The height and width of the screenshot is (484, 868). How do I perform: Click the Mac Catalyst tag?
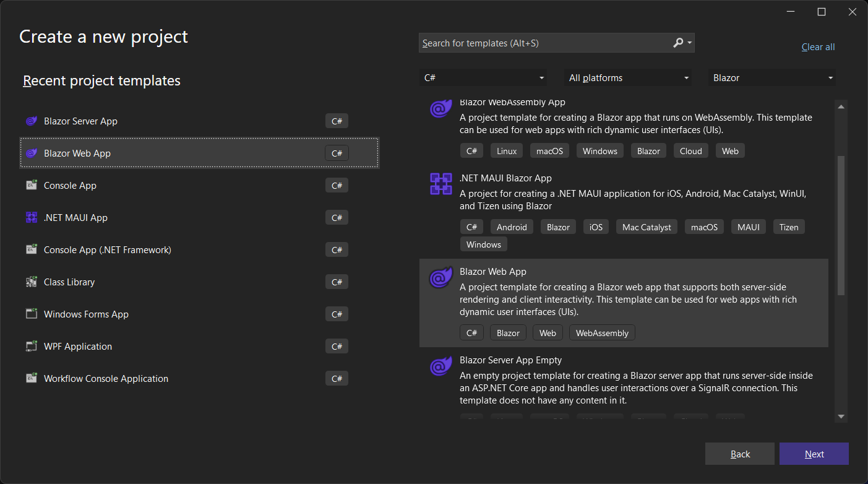tap(647, 227)
